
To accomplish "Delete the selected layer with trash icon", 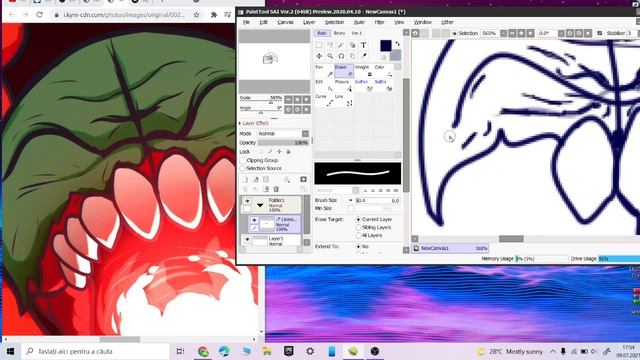I will [276, 189].
